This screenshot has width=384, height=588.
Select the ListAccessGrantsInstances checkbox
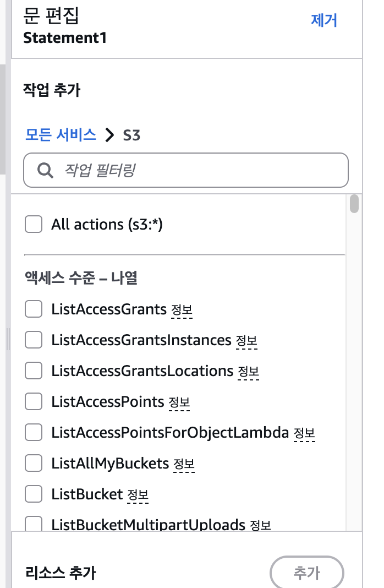(34, 340)
